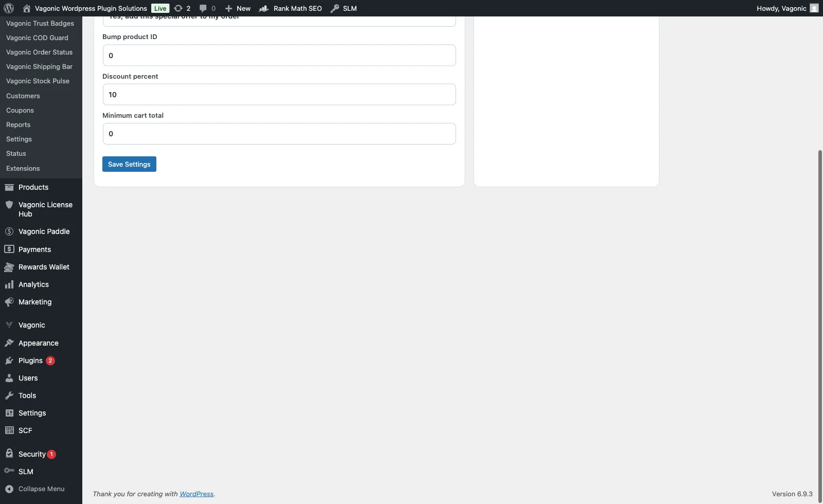Open Extensions submenu item
This screenshot has height=504, width=823.
[x=23, y=168]
